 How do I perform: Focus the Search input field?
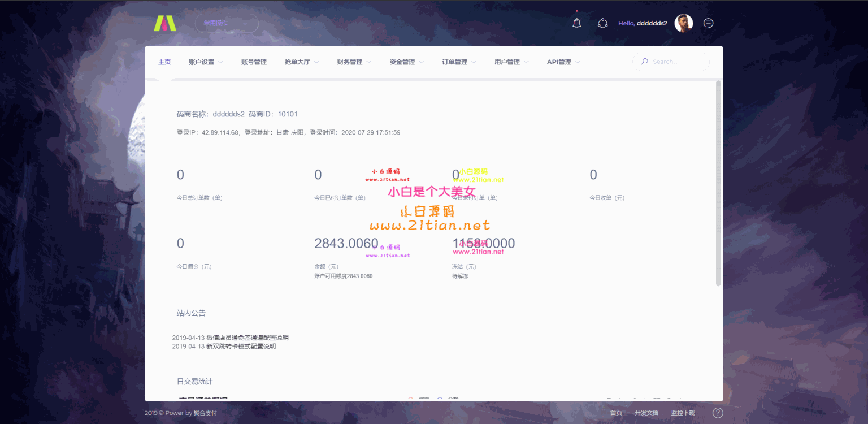671,62
